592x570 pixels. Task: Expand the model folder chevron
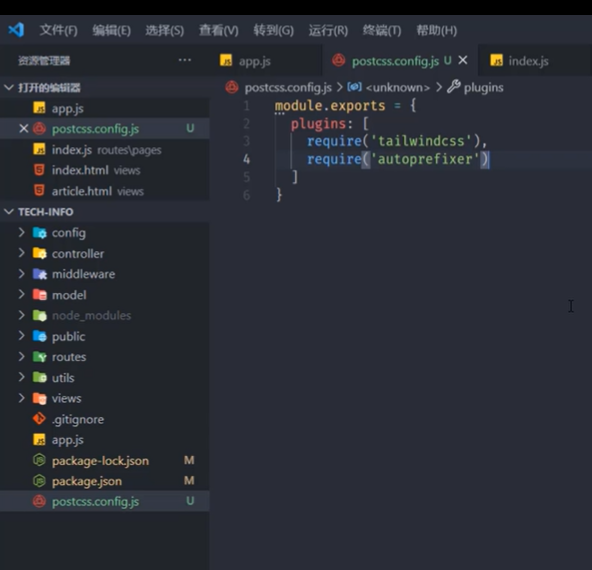[22, 294]
